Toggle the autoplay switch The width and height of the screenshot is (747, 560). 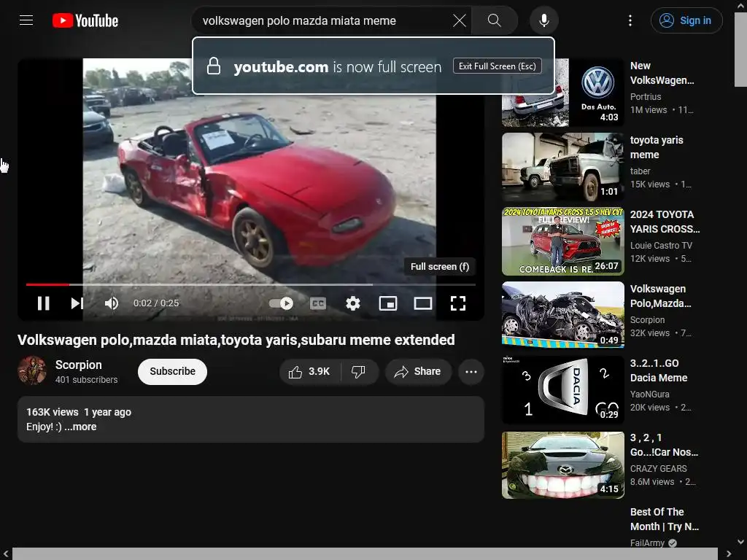281,303
